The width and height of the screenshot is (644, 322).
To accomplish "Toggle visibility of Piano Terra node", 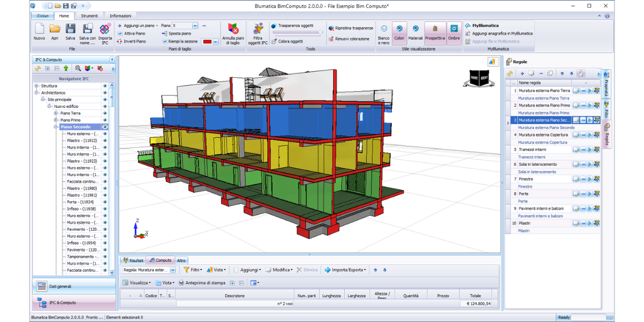I will pos(105,113).
